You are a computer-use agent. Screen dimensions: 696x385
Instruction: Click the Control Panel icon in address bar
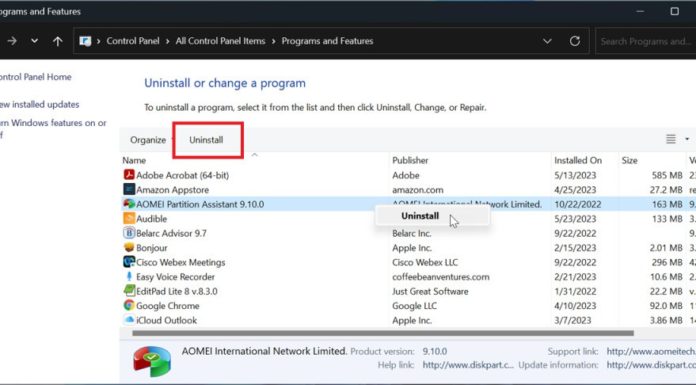click(x=85, y=41)
